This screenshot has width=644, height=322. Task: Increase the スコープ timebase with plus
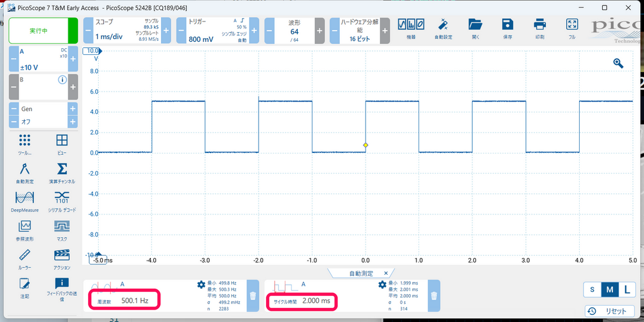coord(166,31)
